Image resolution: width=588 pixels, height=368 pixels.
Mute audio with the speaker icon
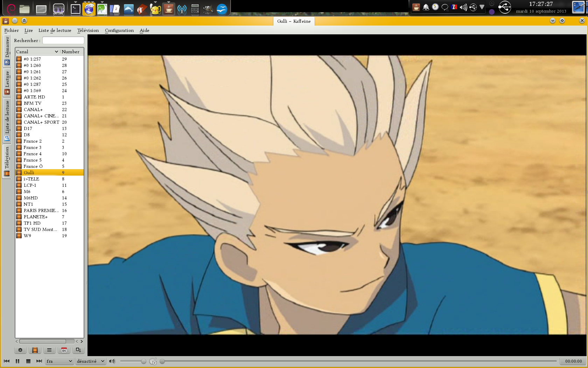[x=112, y=361]
